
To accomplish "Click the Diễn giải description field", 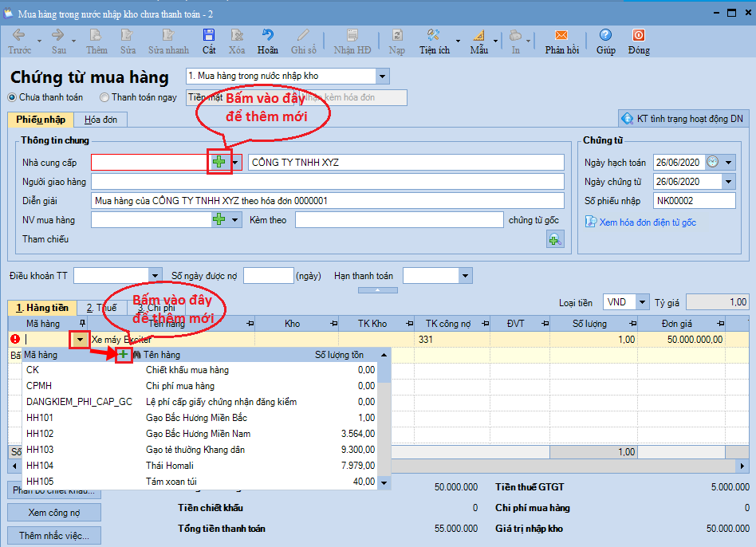I will 328,201.
